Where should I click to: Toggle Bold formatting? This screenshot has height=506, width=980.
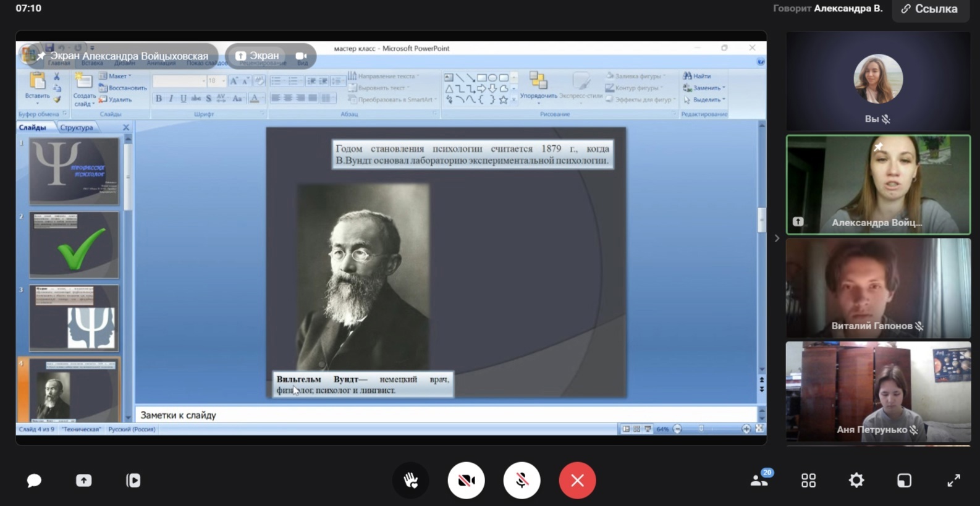click(159, 99)
